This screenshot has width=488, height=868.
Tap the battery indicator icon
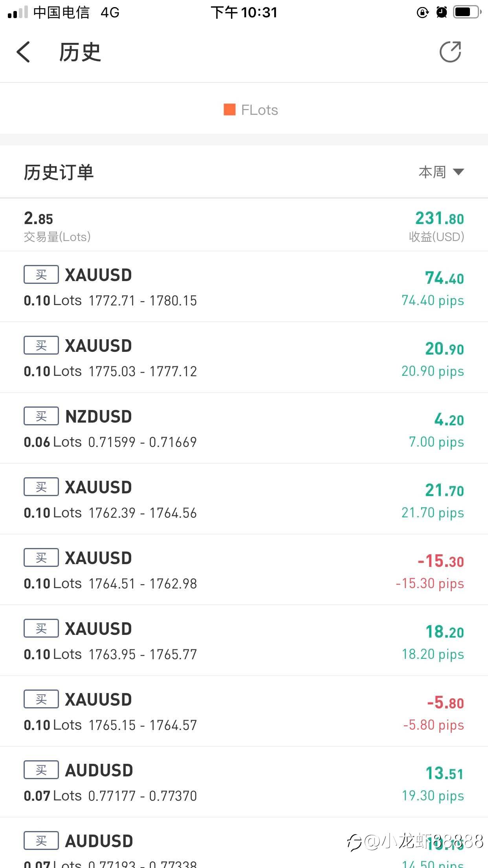click(x=467, y=13)
